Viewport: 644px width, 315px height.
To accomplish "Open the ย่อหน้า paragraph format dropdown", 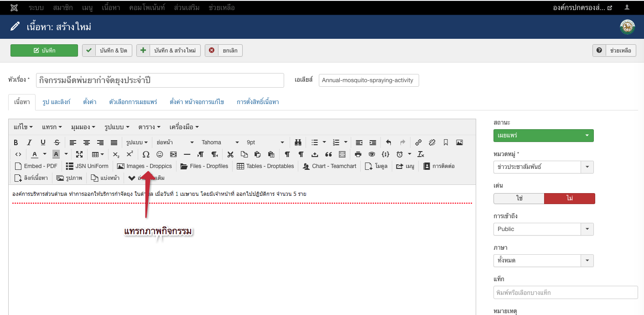I will point(175,142).
